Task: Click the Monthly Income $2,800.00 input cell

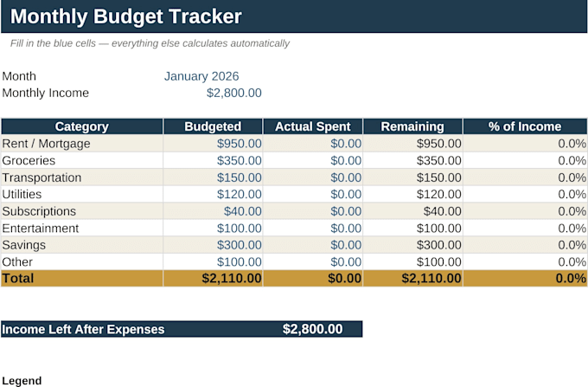Action: (x=213, y=93)
